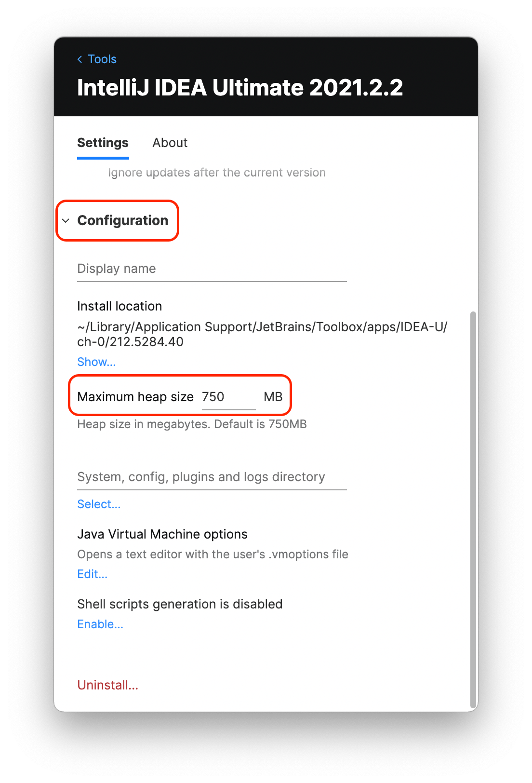Image resolution: width=532 pixels, height=783 pixels.
Task: Click Select... to choose a logs directory
Action: [x=99, y=504]
